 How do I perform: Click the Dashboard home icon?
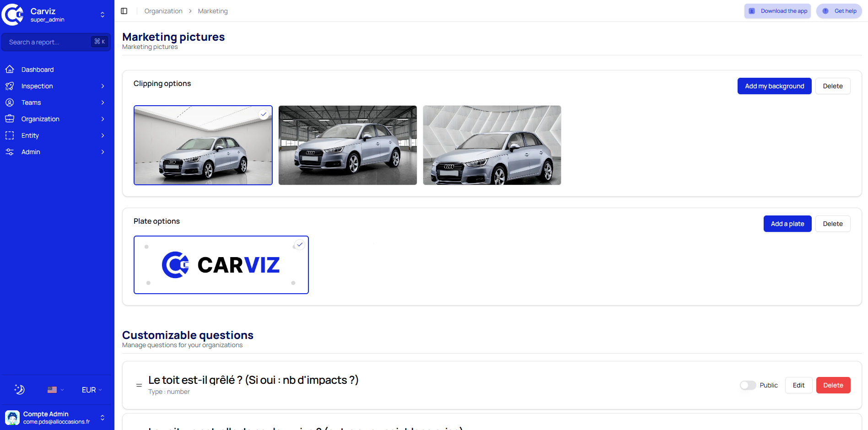point(10,70)
